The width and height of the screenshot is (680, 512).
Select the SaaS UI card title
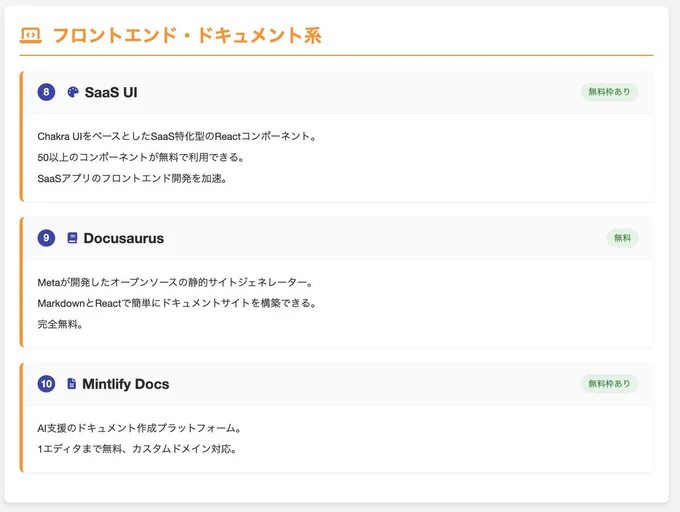[x=111, y=92]
